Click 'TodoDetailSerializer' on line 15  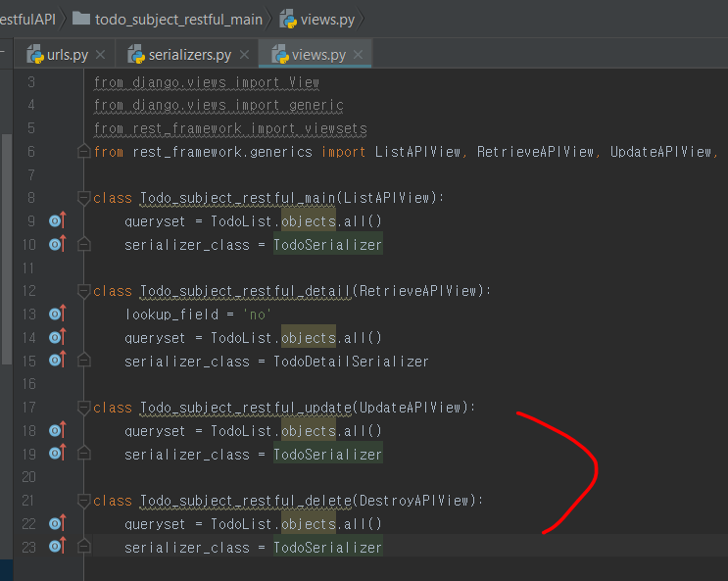pyautogui.click(x=351, y=362)
